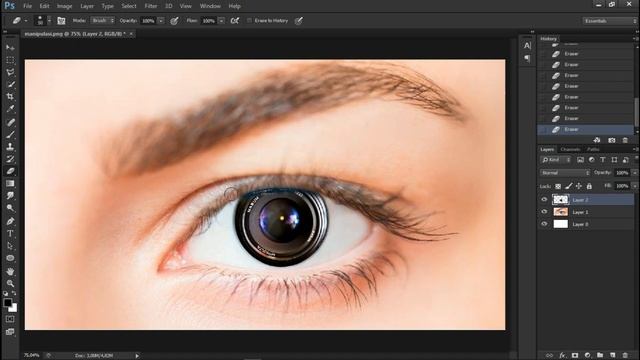Open the Opacity slider arrow in options bar
The width and height of the screenshot is (640, 360).
[161, 21]
